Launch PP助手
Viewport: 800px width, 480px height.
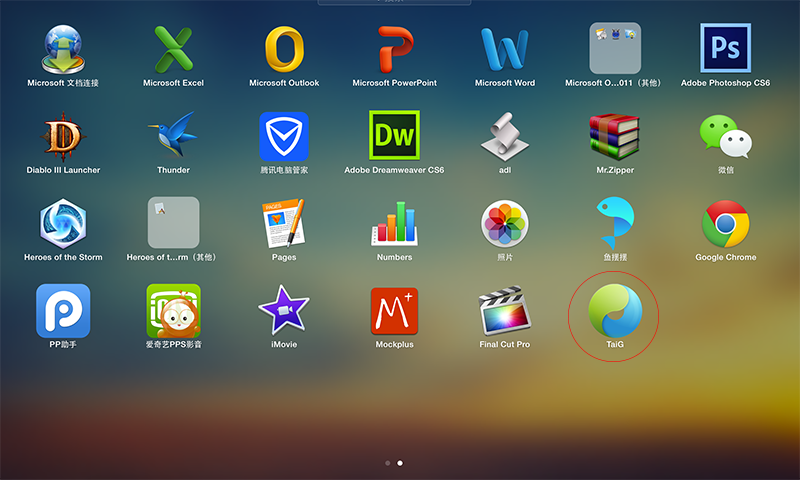click(63, 311)
